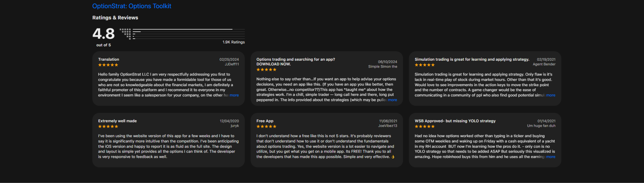
Task: Click the stars under DOWNLOAD NOW review title
Action: click(266, 70)
